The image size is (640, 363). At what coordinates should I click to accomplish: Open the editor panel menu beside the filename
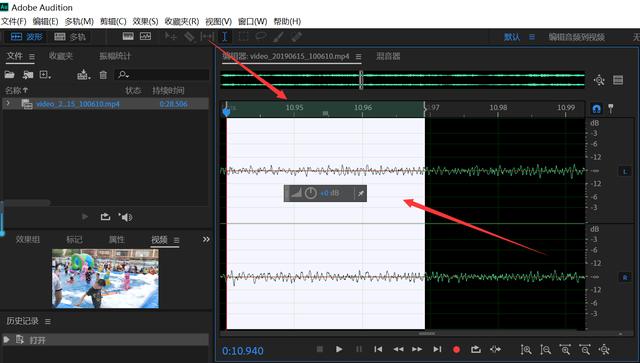pyautogui.click(x=358, y=56)
